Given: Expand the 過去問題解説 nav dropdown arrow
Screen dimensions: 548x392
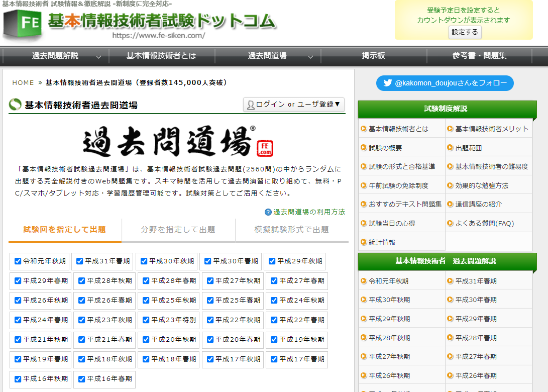Looking at the screenshot, I should click(x=98, y=57).
